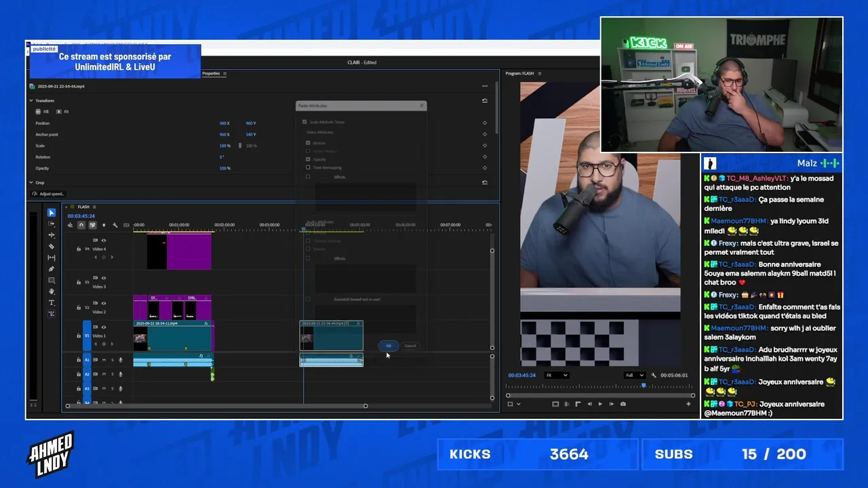
Task: Open Timeline Display Settings wrench
Action: (115, 225)
